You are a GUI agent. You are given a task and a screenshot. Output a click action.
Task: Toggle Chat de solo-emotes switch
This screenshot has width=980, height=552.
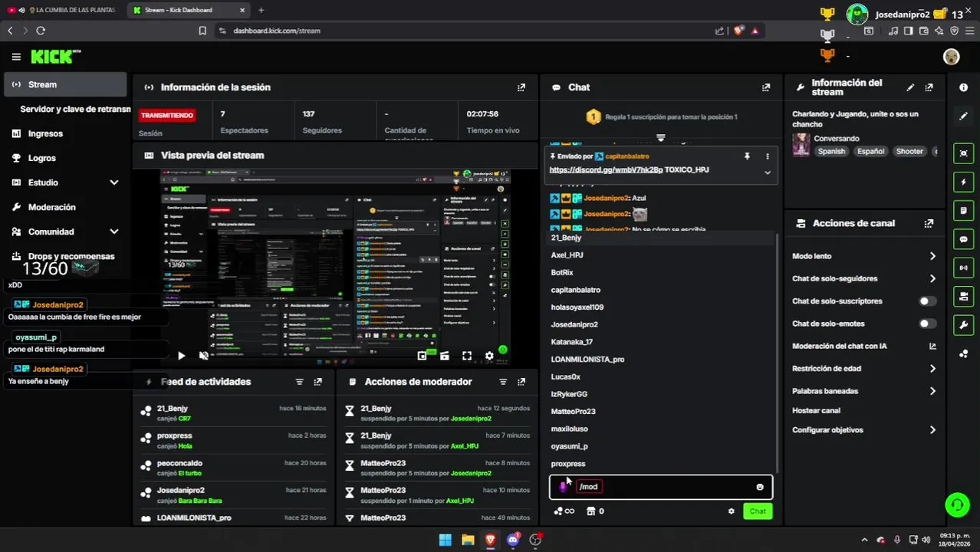(x=928, y=324)
